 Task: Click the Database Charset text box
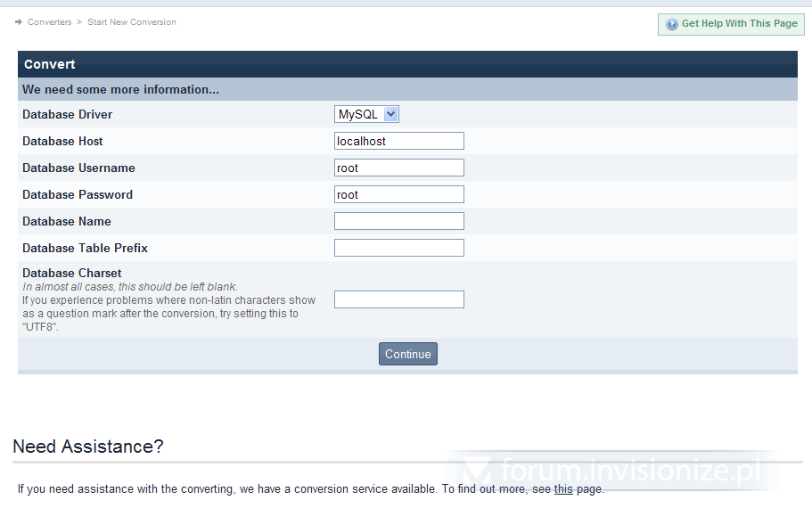[x=398, y=299]
